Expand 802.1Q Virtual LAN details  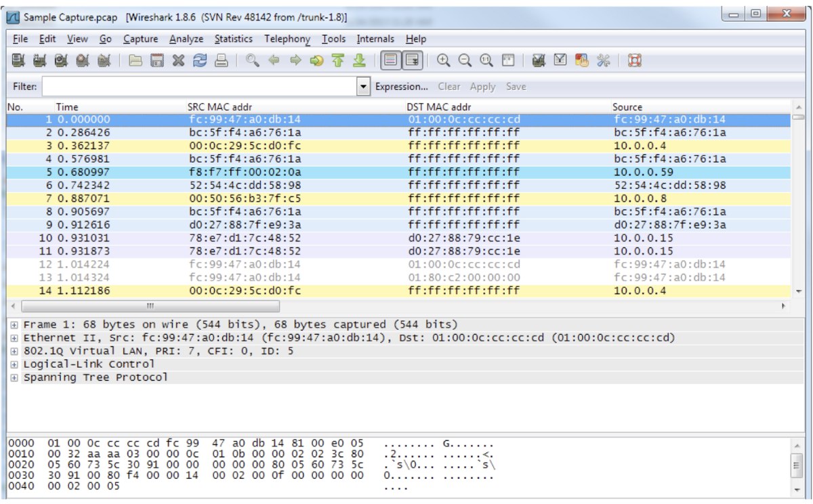(14, 351)
